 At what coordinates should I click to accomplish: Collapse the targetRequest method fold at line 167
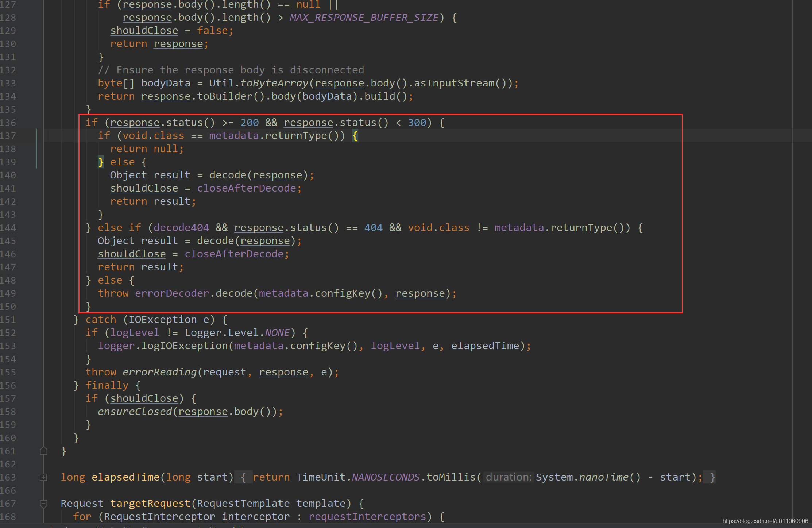44,504
